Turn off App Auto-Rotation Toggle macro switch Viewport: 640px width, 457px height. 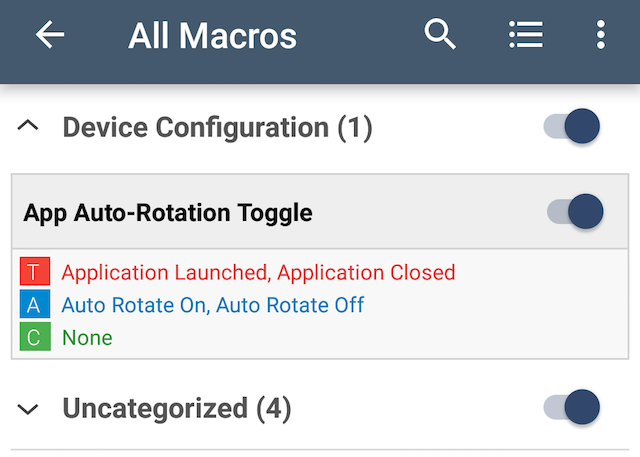click(576, 212)
